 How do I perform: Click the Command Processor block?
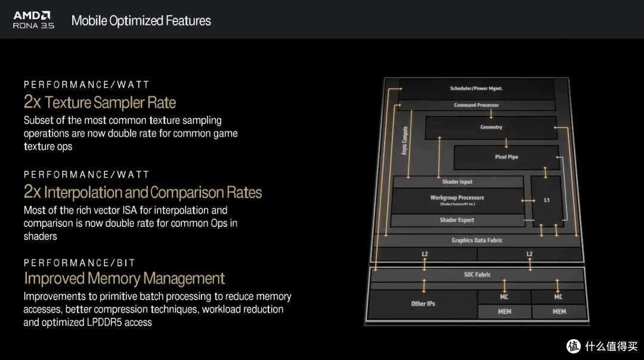point(476,105)
